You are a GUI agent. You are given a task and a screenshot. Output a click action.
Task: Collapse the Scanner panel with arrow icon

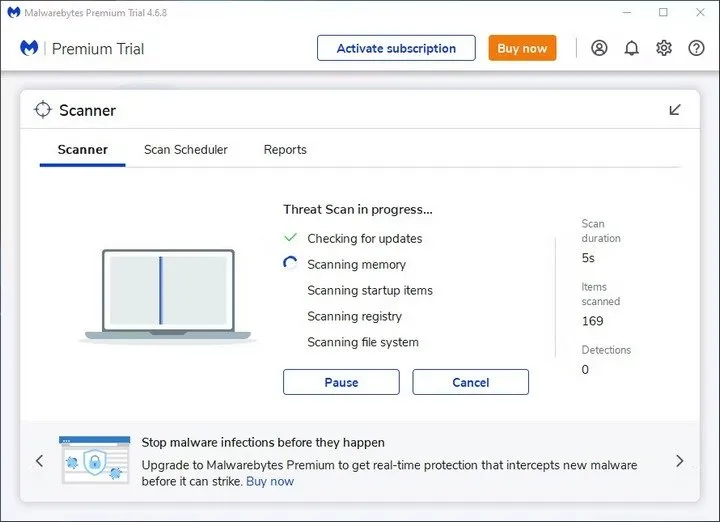tap(675, 110)
